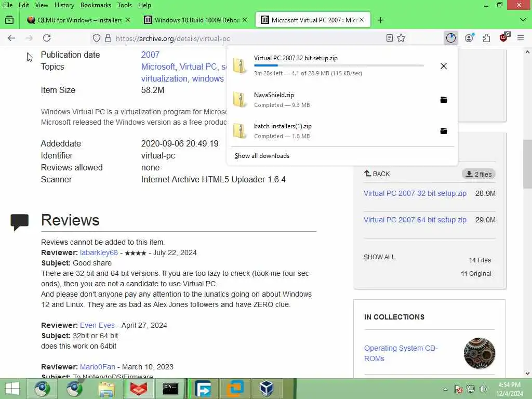Open the Microsoft topic link
Screen dimensions: 532x399
[158, 66]
